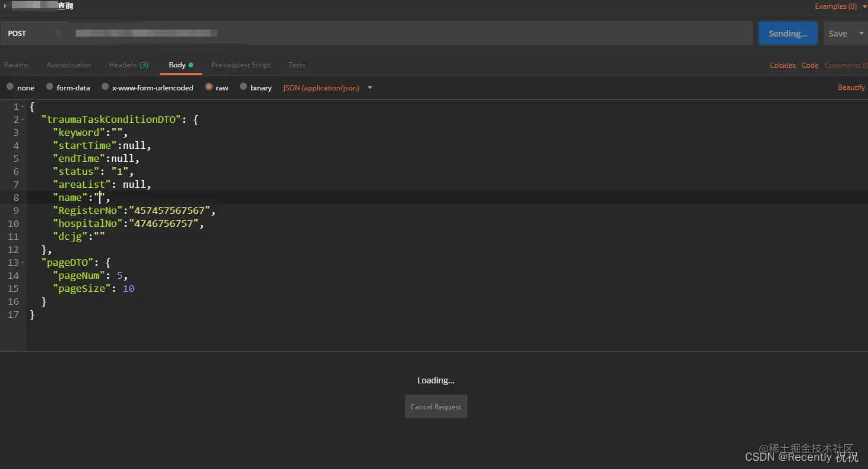Open the Headers (3) tab
This screenshot has width=868, height=469.
(128, 65)
